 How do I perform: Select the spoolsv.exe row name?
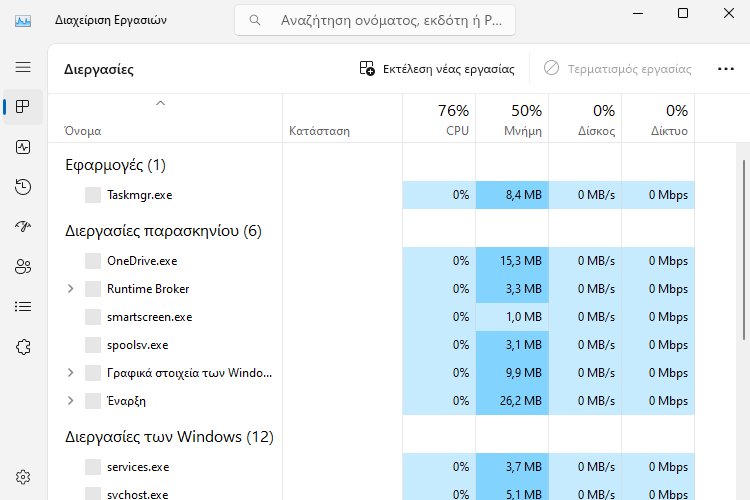138,345
